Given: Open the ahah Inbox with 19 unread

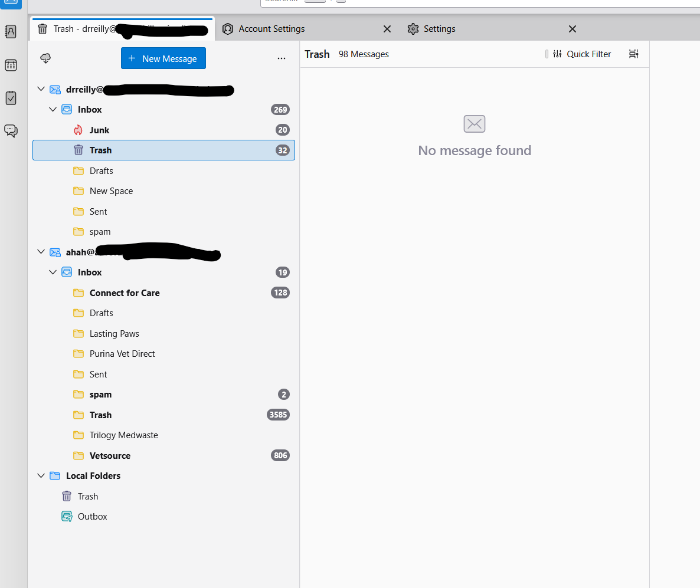Looking at the screenshot, I should pyautogui.click(x=163, y=272).
